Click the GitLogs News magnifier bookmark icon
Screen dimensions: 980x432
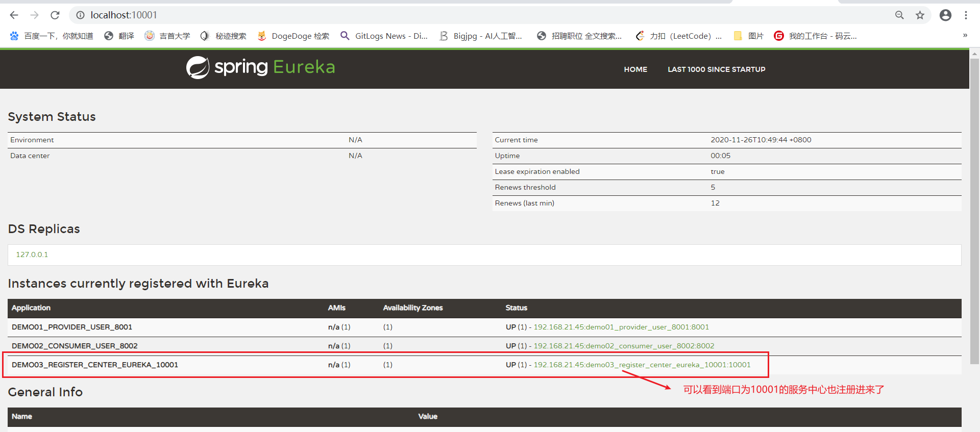click(345, 36)
